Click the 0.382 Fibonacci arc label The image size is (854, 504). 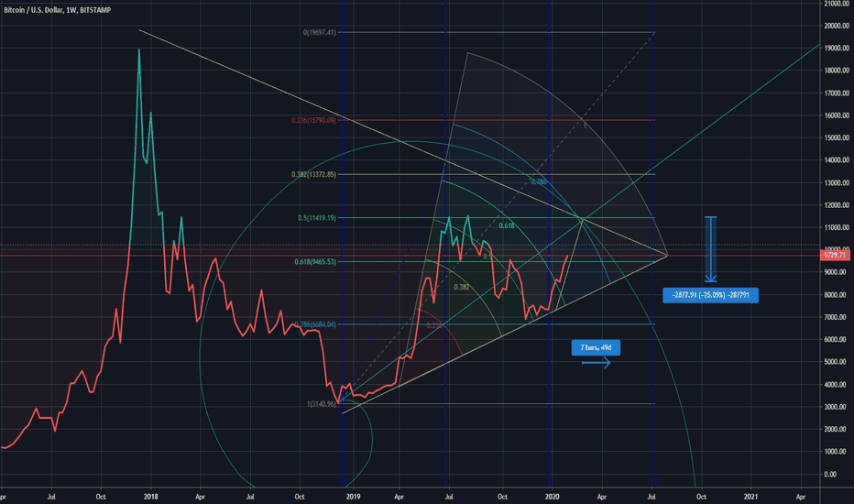coord(461,287)
